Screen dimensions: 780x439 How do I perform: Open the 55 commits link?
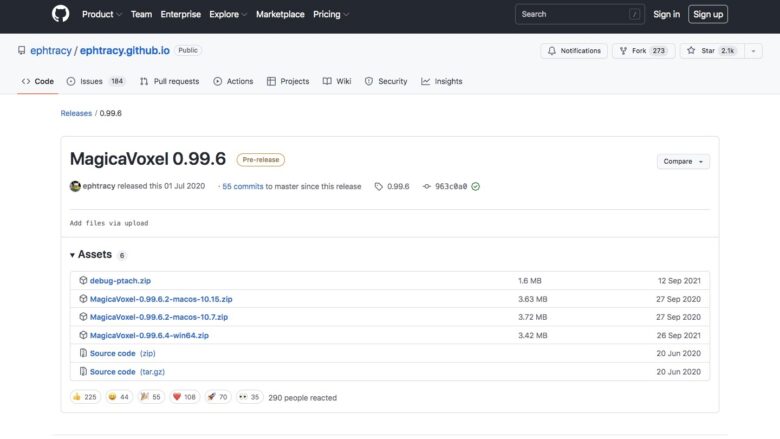click(243, 186)
